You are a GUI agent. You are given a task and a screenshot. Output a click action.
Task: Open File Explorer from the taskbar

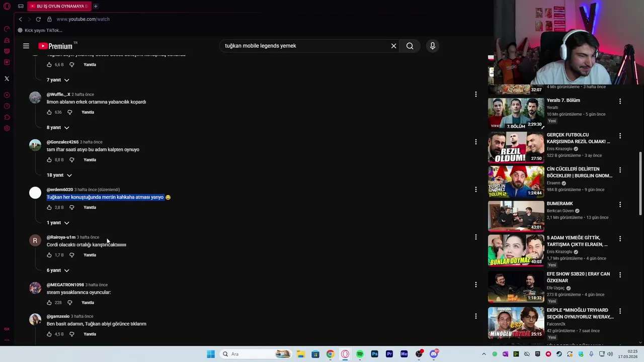coord(300,354)
